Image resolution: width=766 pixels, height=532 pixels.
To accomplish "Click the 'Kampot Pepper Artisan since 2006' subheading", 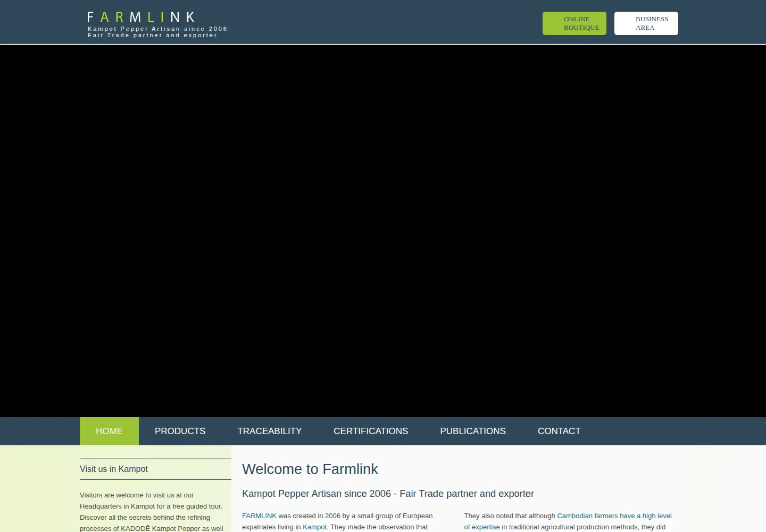I will point(388,494).
